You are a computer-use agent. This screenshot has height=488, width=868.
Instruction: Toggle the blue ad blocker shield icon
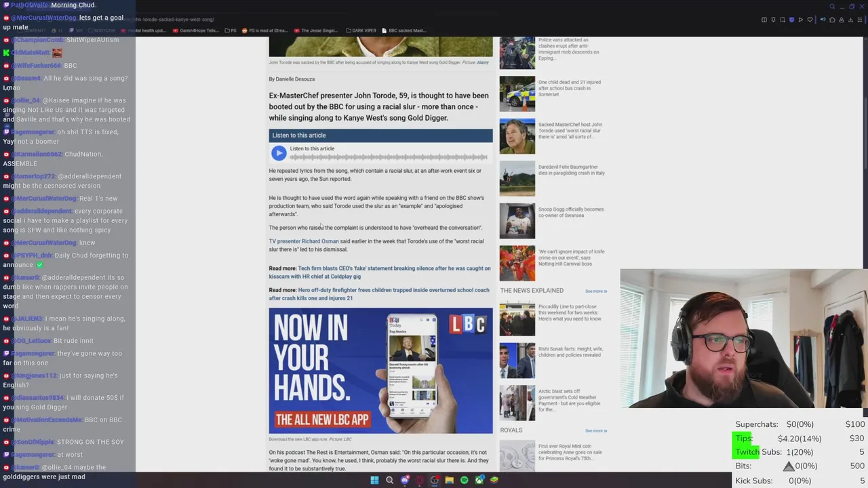point(791,20)
